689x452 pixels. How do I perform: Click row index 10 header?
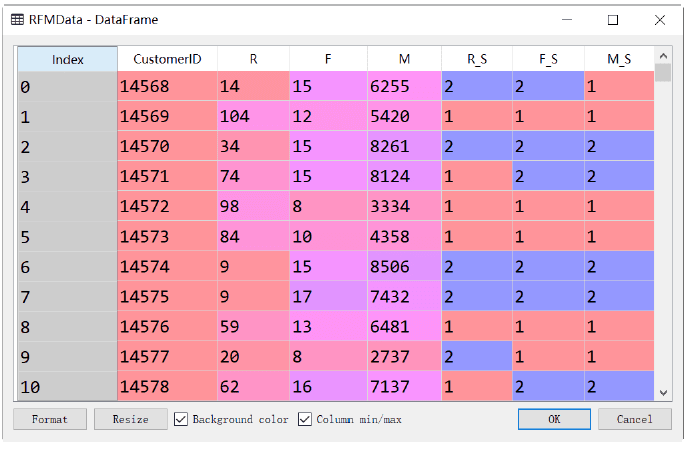67,385
